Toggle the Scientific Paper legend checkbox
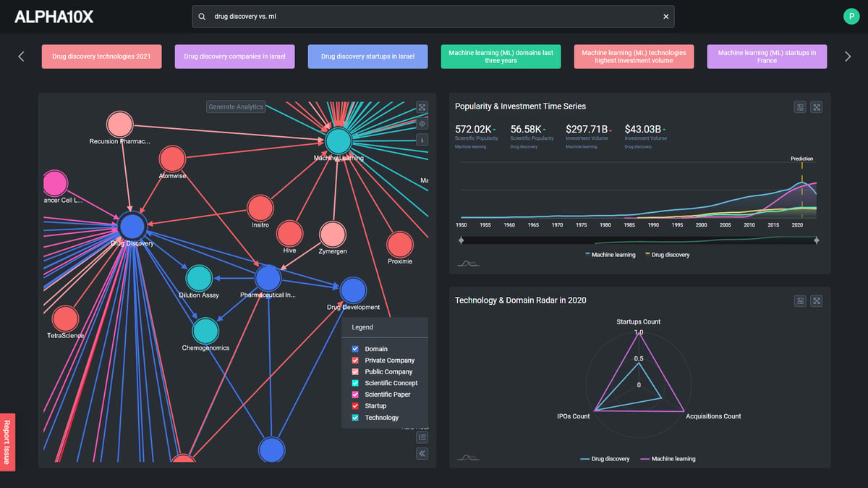 click(x=355, y=395)
